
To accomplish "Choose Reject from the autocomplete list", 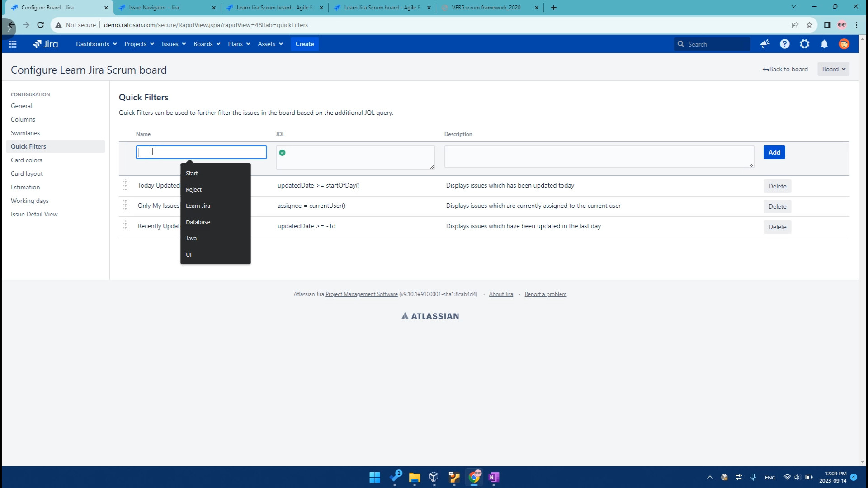I will click(216, 190).
